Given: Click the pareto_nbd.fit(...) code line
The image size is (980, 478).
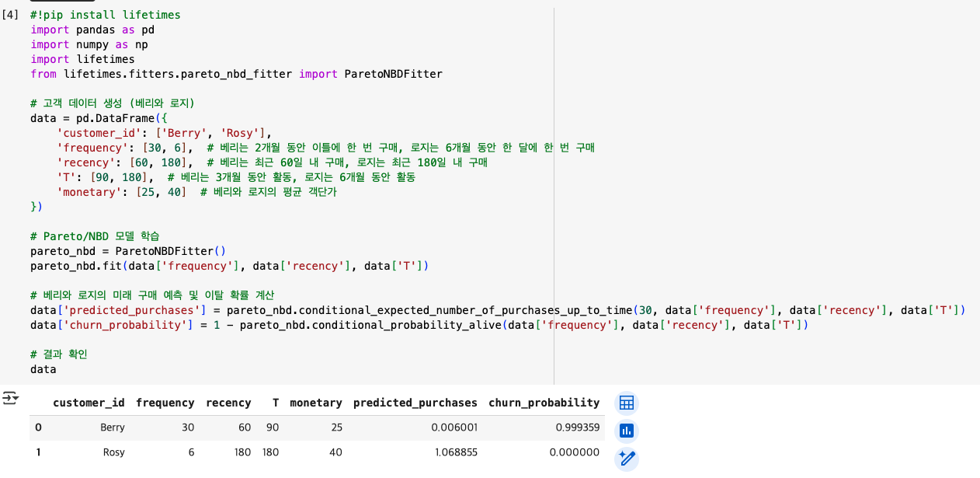Looking at the screenshot, I should coord(230,266).
